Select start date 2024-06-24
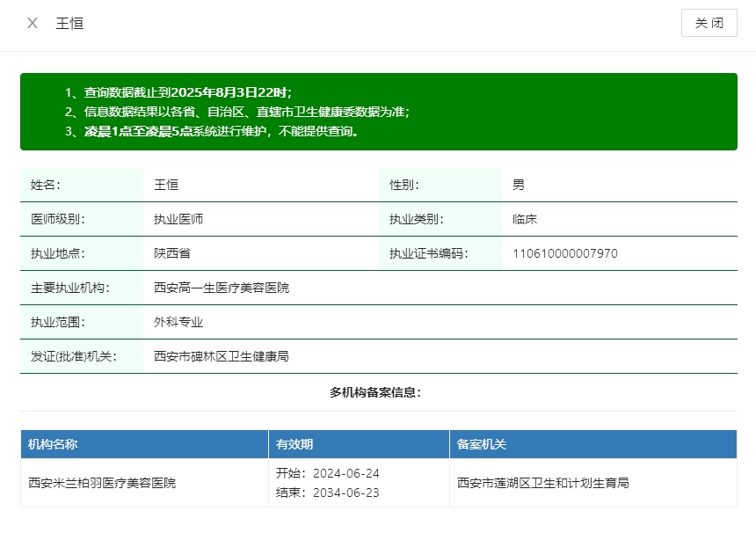This screenshot has width=756, height=533. pos(346,473)
